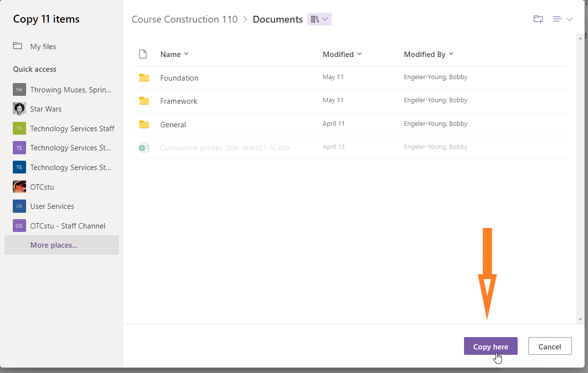Viewport: 588px width, 373px height.
Task: Open the document library switcher dropdown
Action: (319, 19)
